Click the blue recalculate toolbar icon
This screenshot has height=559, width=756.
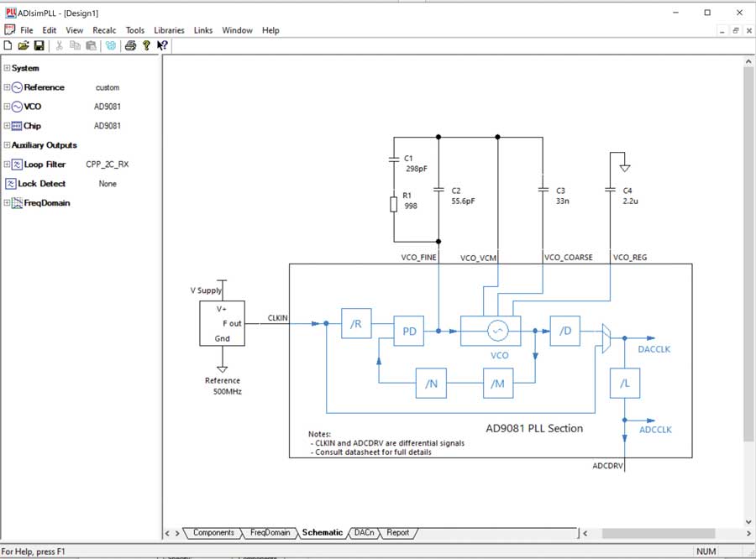click(111, 45)
